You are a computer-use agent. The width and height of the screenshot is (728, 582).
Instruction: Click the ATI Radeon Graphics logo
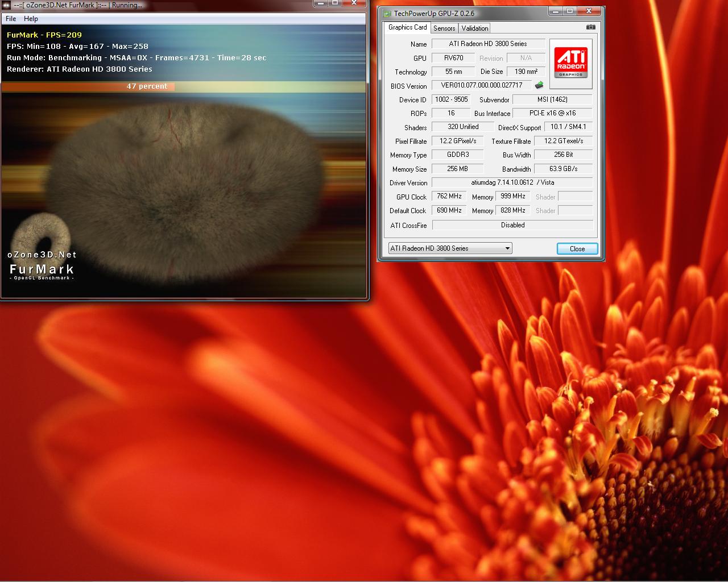coord(571,64)
